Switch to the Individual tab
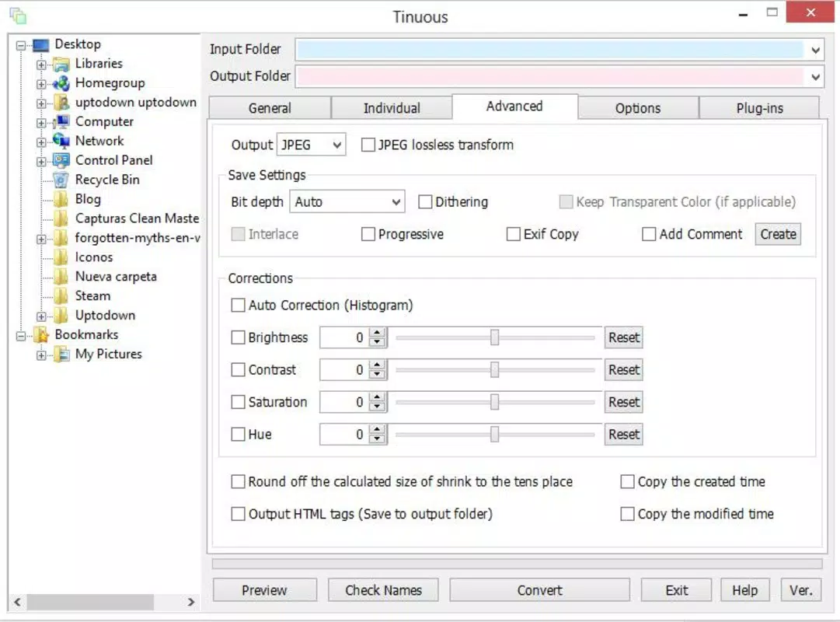 point(392,108)
